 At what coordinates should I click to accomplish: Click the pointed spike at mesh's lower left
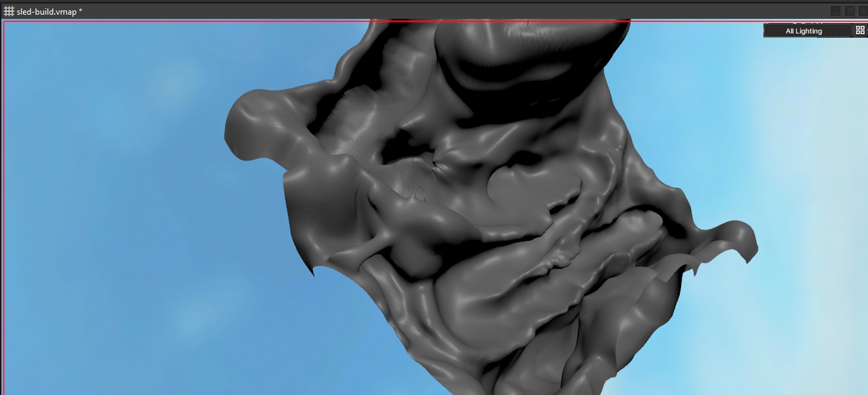pos(312,269)
